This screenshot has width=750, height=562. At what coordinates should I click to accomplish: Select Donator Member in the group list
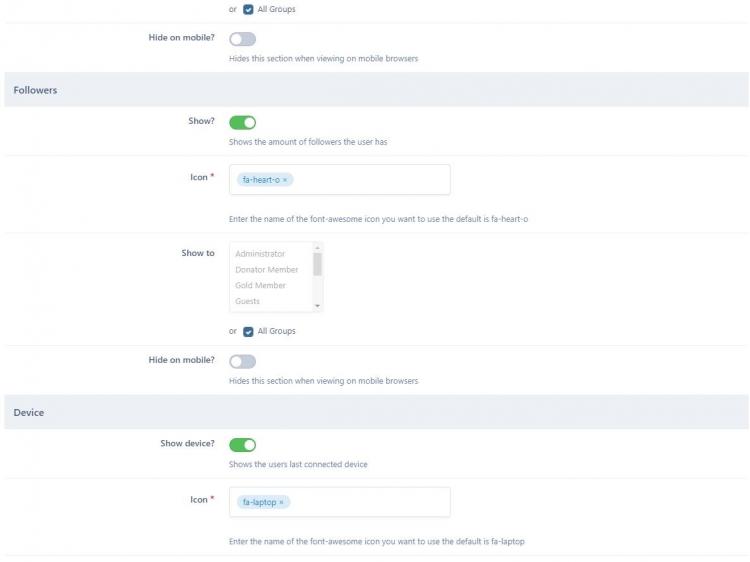(x=266, y=270)
